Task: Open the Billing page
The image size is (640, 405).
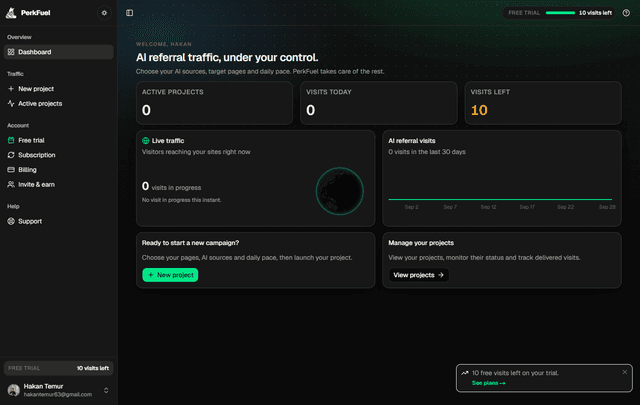Action: coord(59,169)
